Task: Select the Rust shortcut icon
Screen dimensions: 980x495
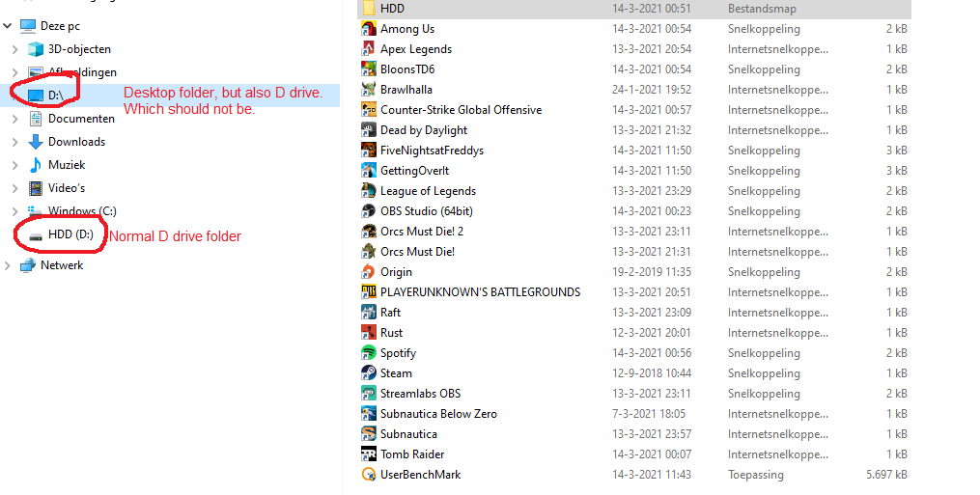Action: click(x=369, y=333)
